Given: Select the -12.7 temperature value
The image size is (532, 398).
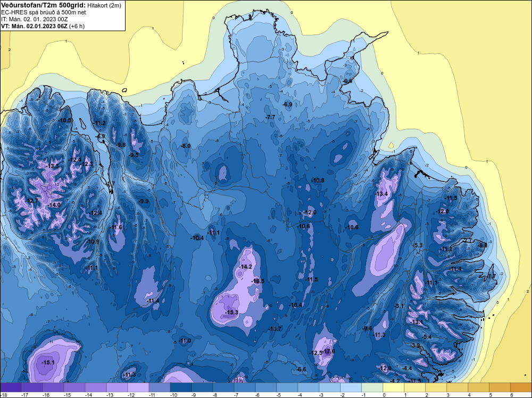Looking at the screenshot, I should tap(32, 201).
